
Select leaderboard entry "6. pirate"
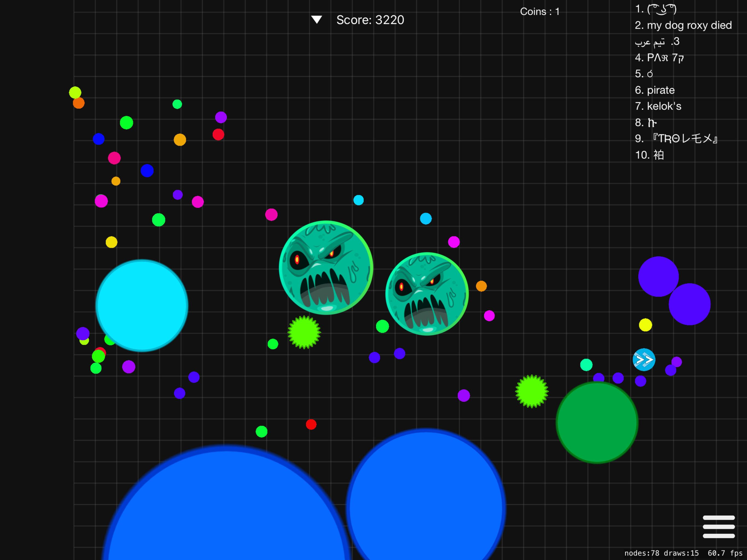pos(655,90)
